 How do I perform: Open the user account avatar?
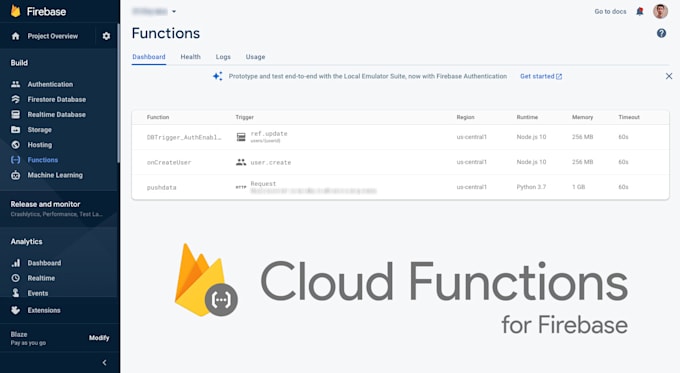[660, 12]
